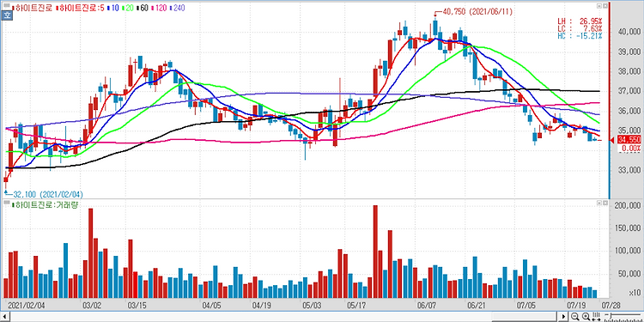Click the 33,000 price axis label
The width and height of the screenshot is (644, 322).
(x=629, y=170)
